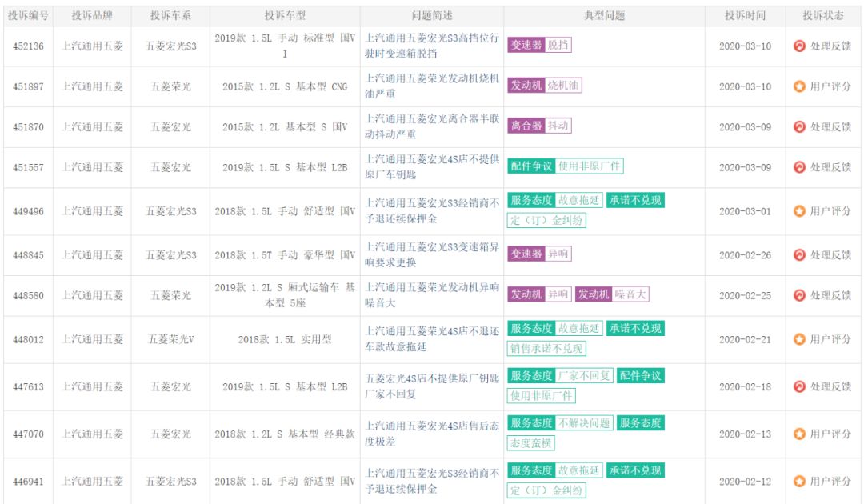Click star icon in row 447070

(799, 434)
